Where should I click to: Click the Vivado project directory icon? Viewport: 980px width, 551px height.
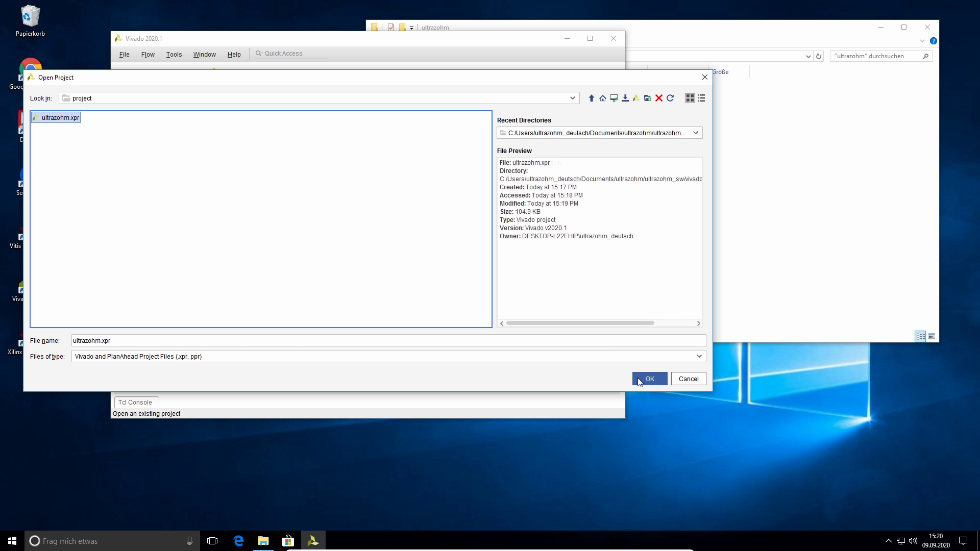[636, 98]
